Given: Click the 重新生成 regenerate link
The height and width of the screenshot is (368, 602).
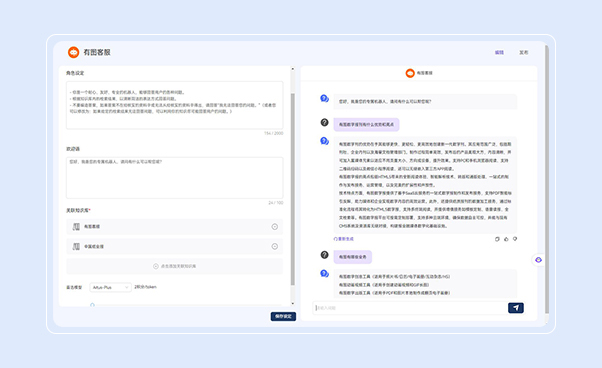Looking at the screenshot, I should tap(344, 239).
